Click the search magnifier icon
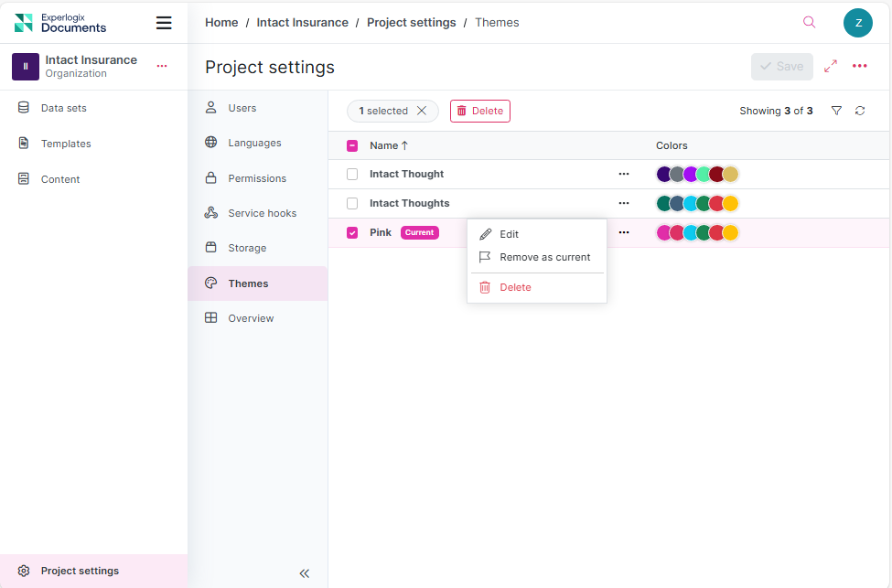Viewport: 892px width, 588px height. (x=809, y=23)
